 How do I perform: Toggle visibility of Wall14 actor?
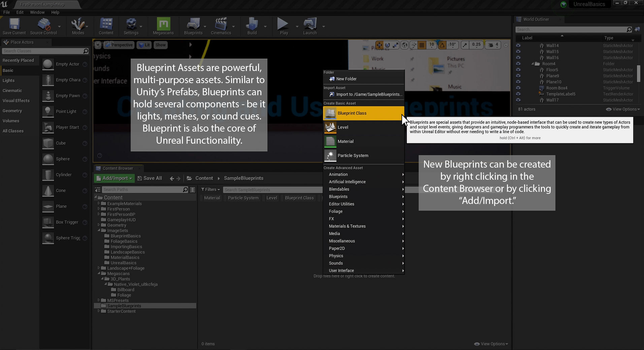(x=518, y=45)
